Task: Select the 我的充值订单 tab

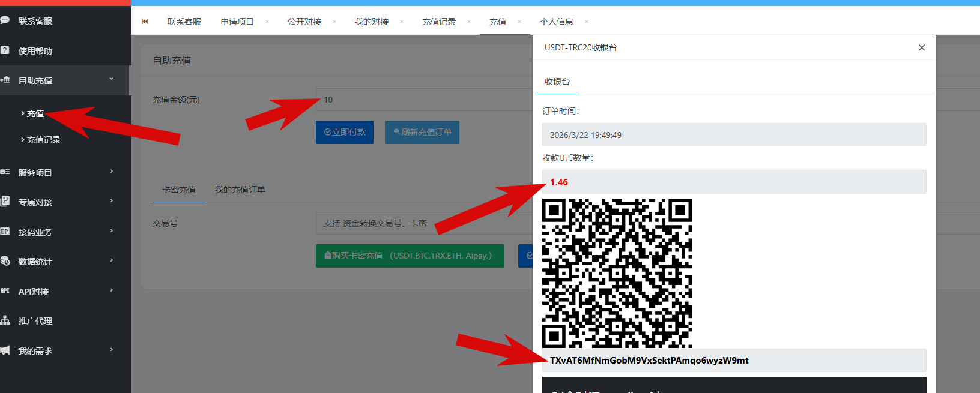Action: (x=240, y=190)
